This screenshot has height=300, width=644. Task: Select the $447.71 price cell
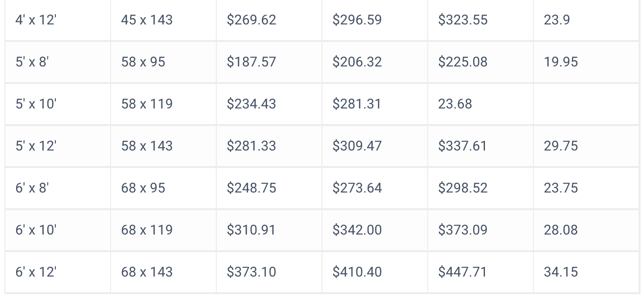point(463,272)
